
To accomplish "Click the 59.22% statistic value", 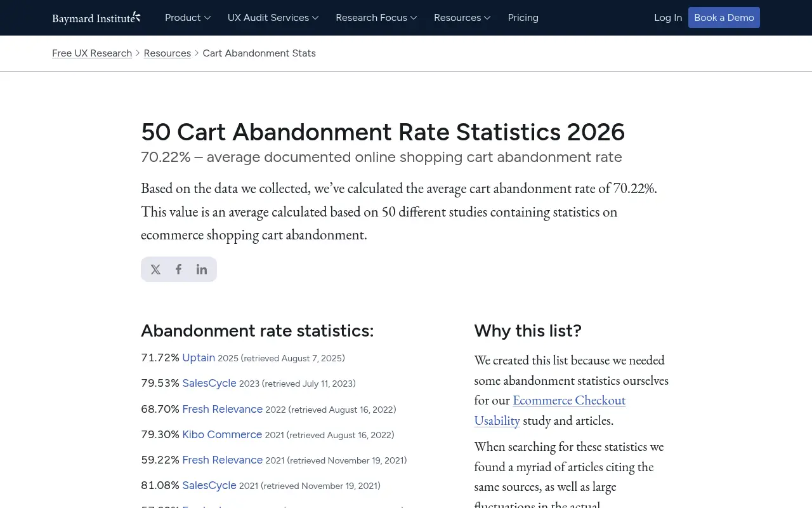I will tap(160, 460).
